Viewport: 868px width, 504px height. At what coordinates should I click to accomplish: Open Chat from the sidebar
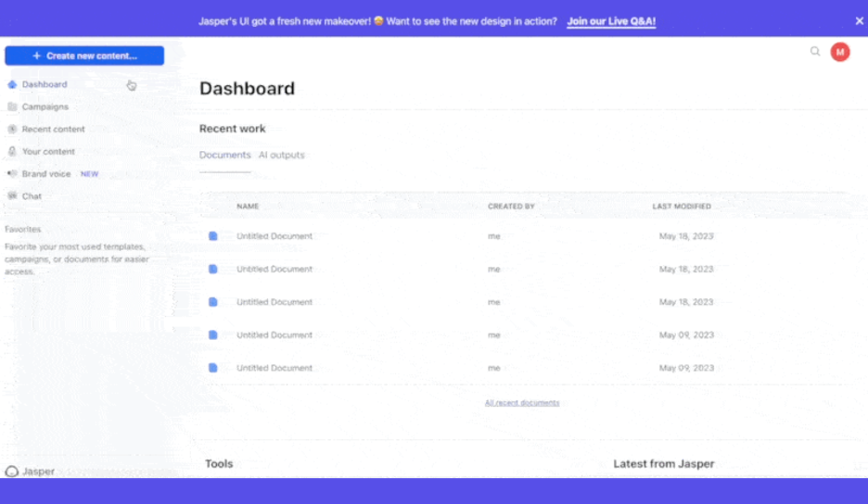[x=32, y=195]
